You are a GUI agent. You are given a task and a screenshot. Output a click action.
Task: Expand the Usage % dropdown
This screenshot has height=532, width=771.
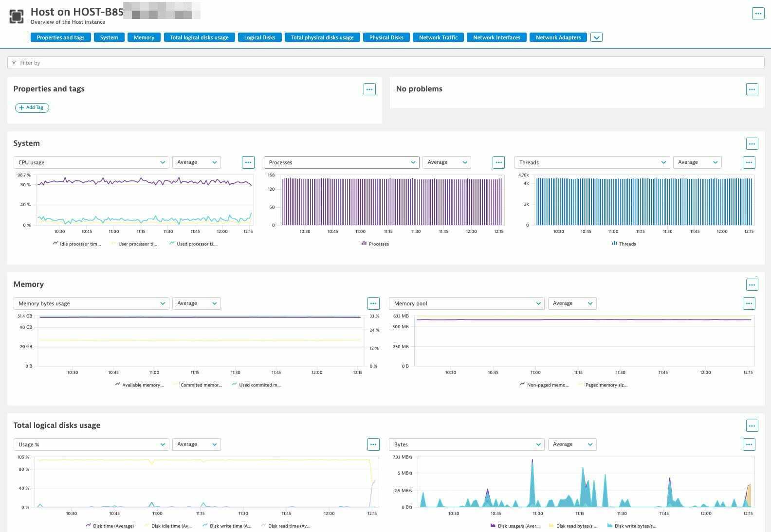[x=91, y=444]
